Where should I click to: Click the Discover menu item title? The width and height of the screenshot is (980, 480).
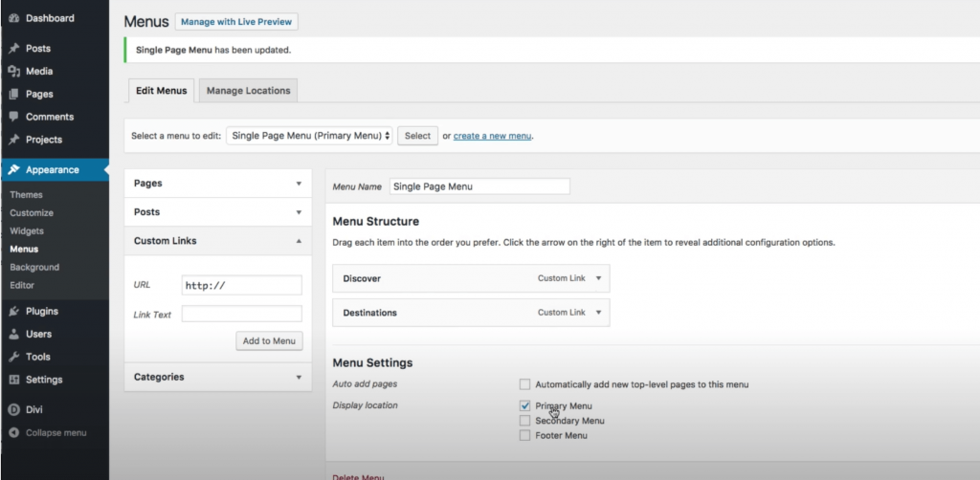[x=362, y=278]
